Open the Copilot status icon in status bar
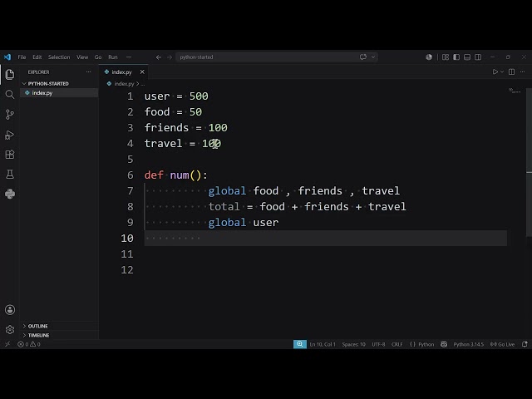The image size is (532, 399). [444, 344]
